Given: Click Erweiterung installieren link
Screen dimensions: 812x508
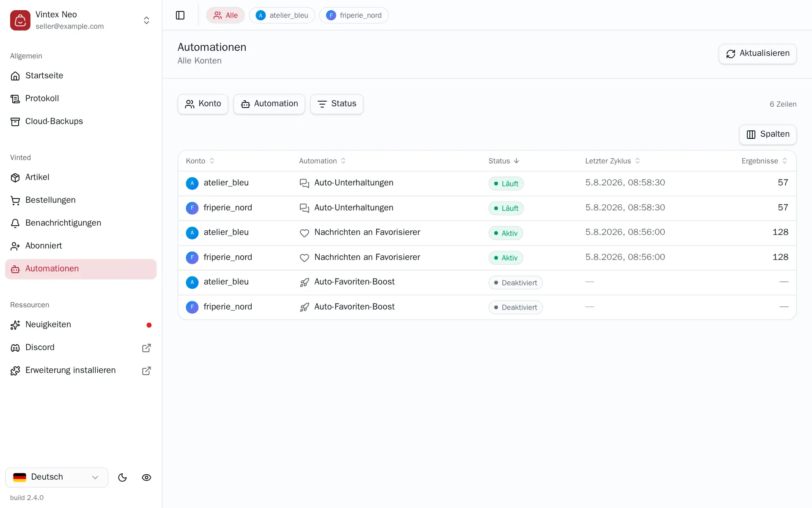Looking at the screenshot, I should click(81, 370).
